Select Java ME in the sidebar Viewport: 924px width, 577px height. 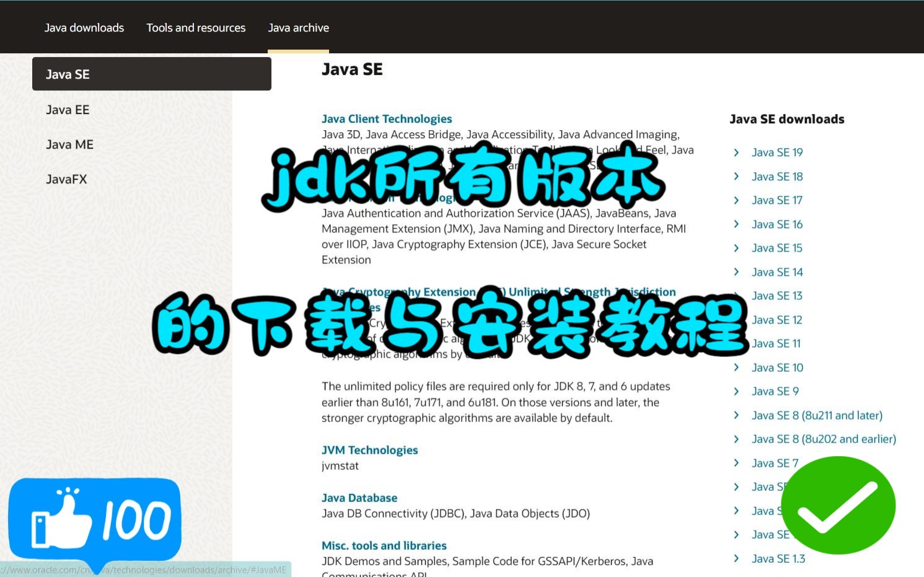tap(69, 144)
